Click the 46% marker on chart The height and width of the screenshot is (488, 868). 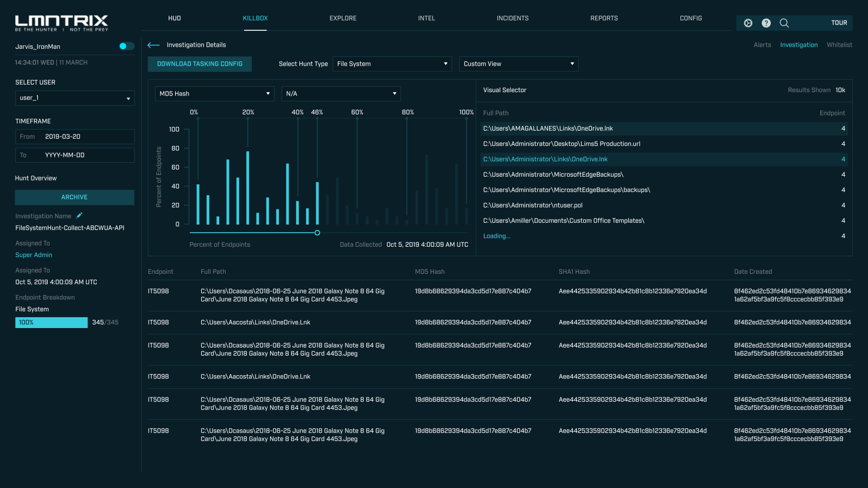click(317, 112)
